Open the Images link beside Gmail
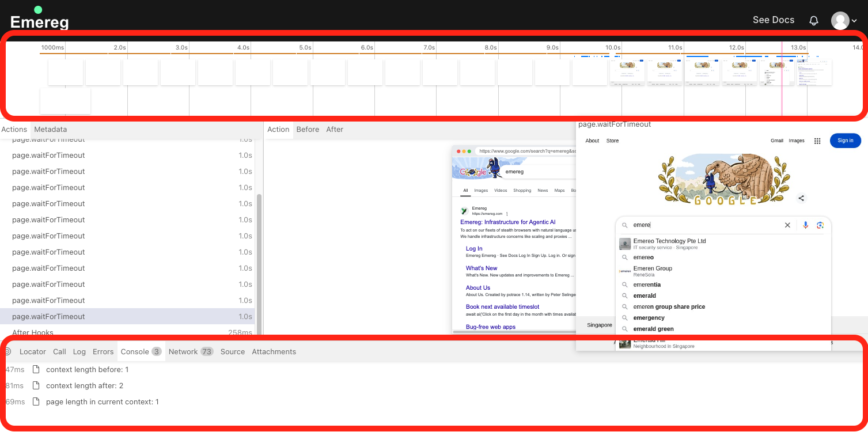This screenshot has width=868, height=432. pos(797,141)
